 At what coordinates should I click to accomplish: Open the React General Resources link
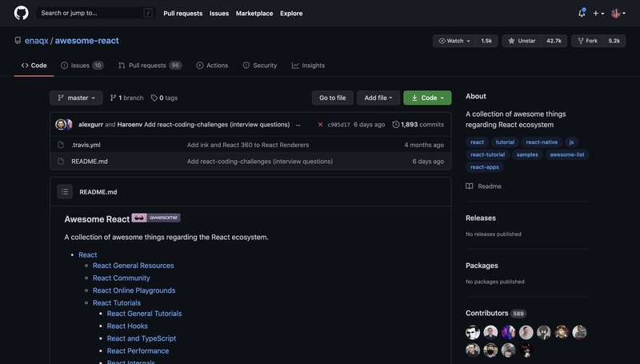(x=133, y=266)
